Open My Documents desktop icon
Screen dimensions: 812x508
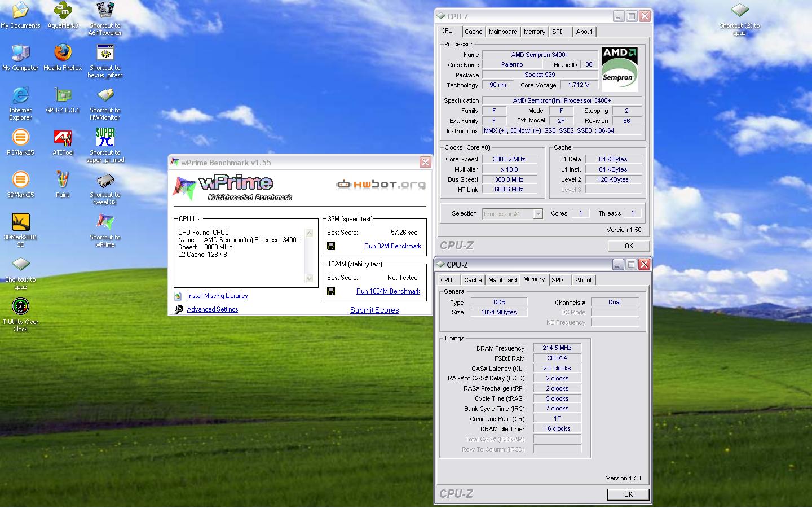(x=20, y=15)
